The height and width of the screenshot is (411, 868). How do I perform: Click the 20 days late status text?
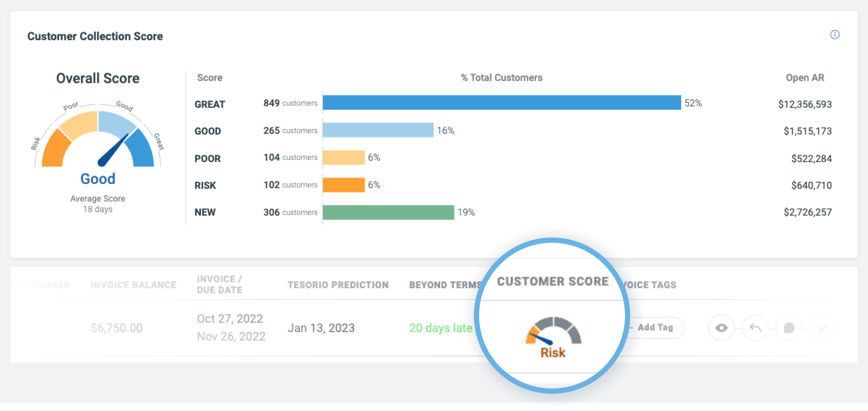coord(440,328)
